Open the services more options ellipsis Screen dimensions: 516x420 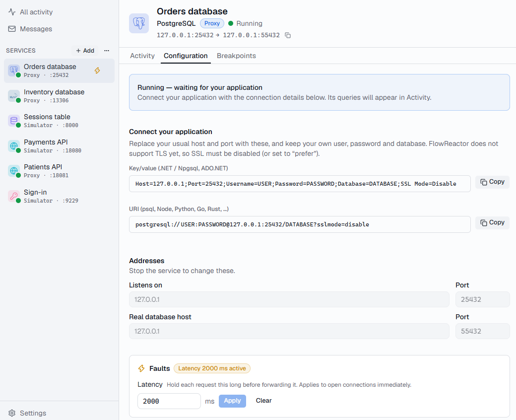pyautogui.click(x=107, y=50)
